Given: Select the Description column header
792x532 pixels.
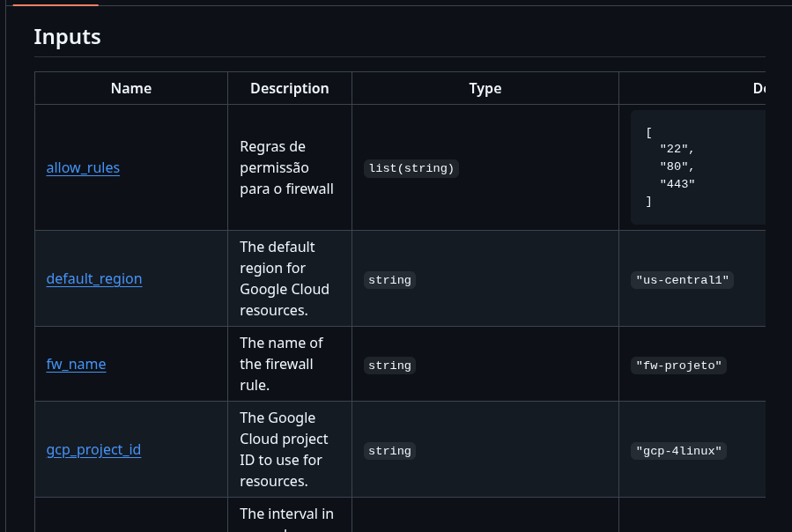Looking at the screenshot, I should (x=289, y=88).
